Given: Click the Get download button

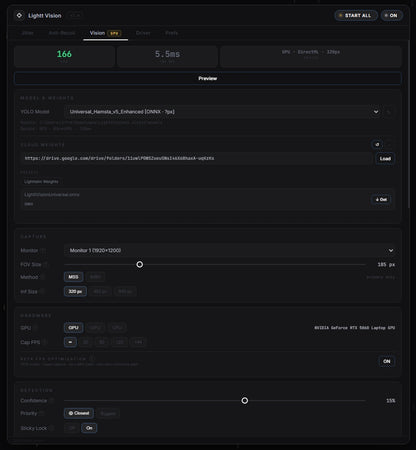Looking at the screenshot, I should pyautogui.click(x=381, y=199).
